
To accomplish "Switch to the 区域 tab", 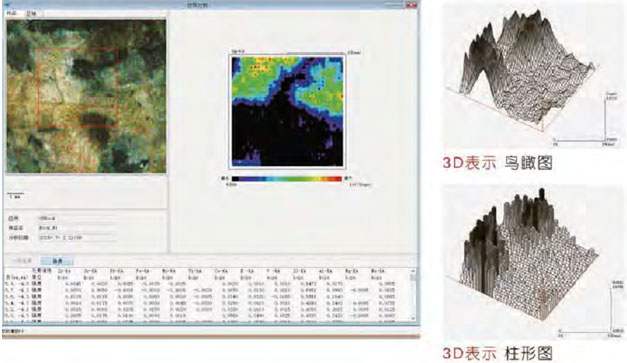I will pos(31,13).
